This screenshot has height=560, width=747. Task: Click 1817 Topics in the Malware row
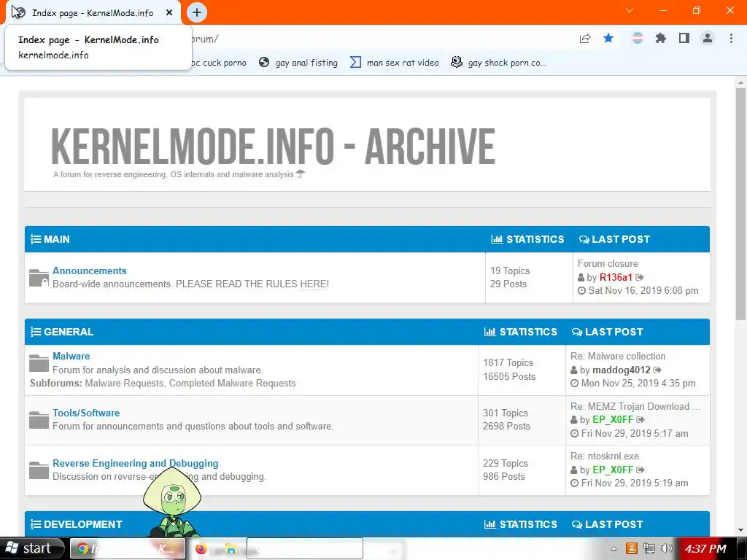(508, 363)
